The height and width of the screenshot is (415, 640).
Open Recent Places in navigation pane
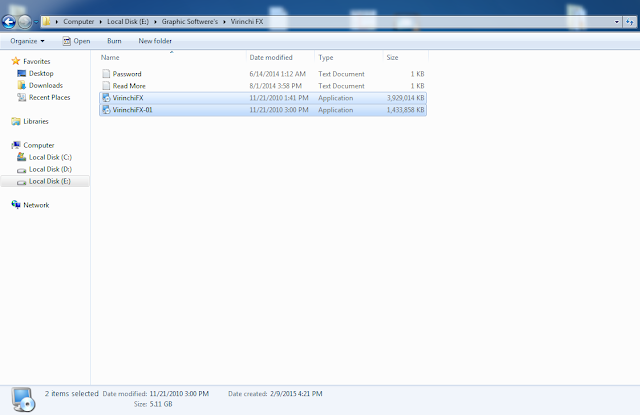pos(49,97)
